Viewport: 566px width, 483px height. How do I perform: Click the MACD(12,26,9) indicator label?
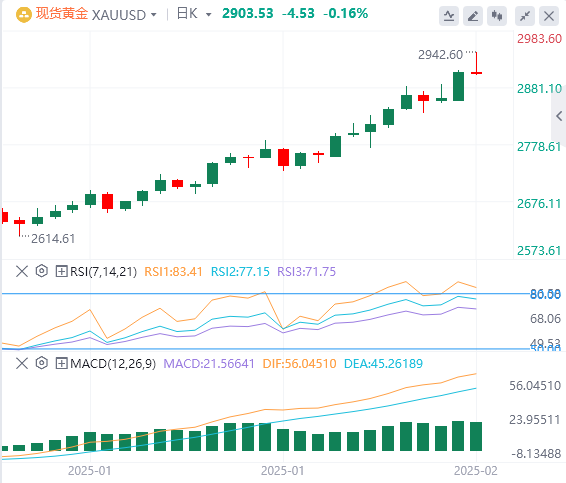113,364
